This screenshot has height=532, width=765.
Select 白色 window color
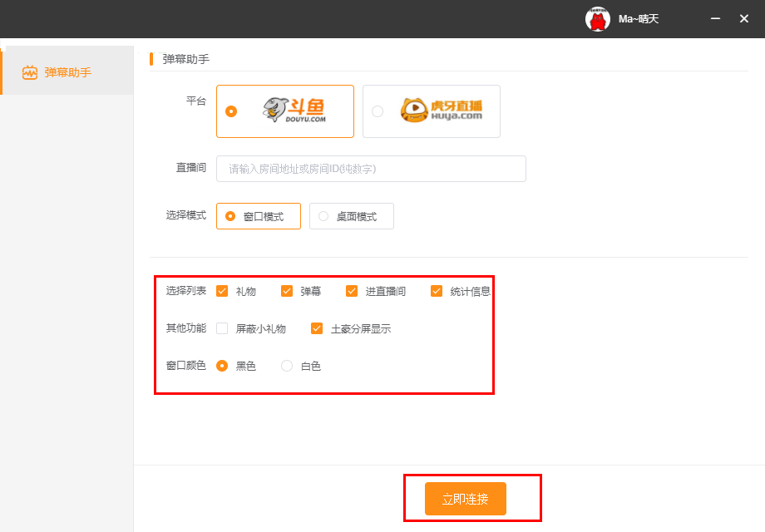pyautogui.click(x=287, y=366)
